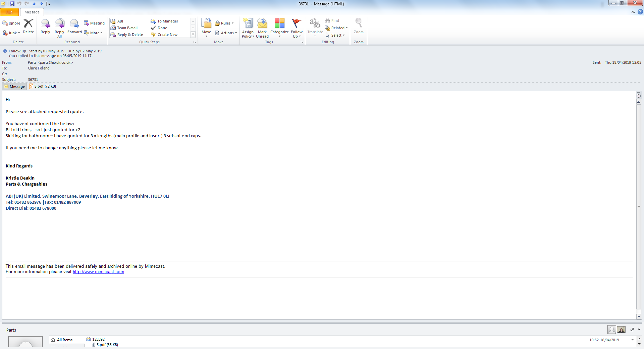Expand the Quick Steps gallery
Viewport: 644px width, 349px height.
(193, 35)
